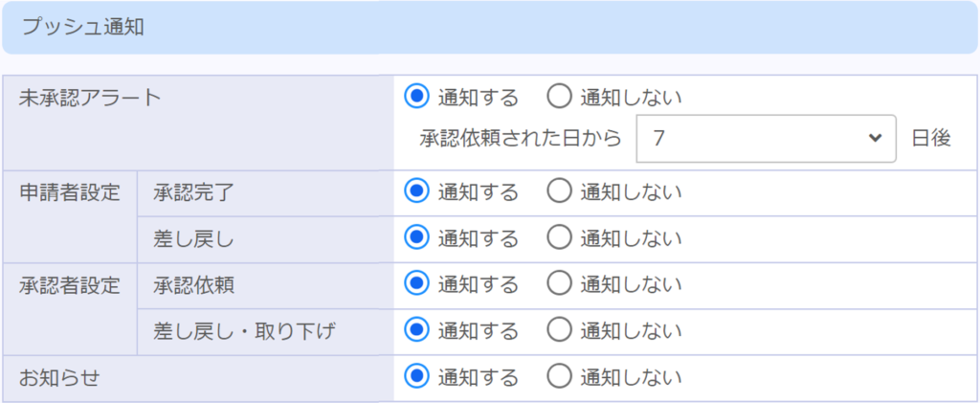Select 通知しない for 未承認アラート
The image size is (980, 403).
pos(559,97)
